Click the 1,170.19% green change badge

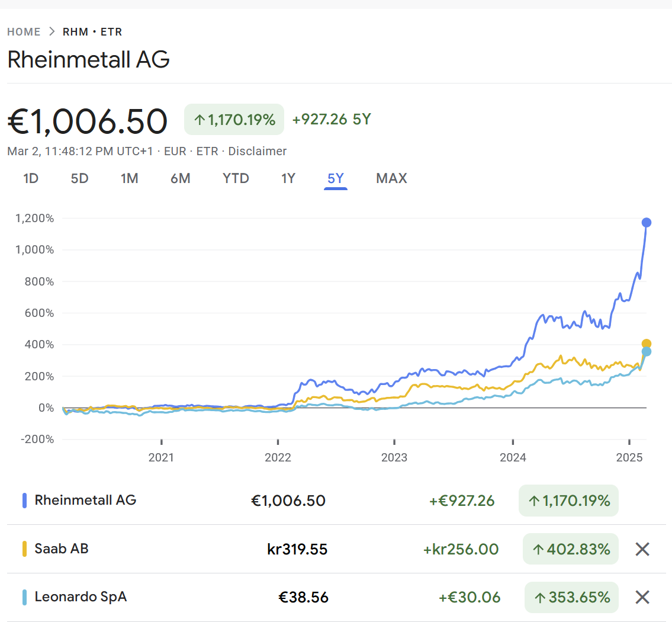(x=234, y=120)
